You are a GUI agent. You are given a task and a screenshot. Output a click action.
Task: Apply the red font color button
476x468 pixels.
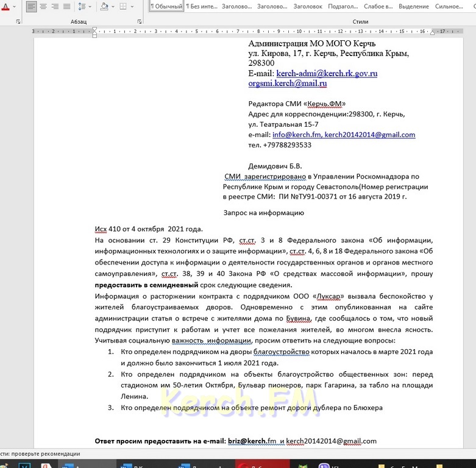coord(5,7)
